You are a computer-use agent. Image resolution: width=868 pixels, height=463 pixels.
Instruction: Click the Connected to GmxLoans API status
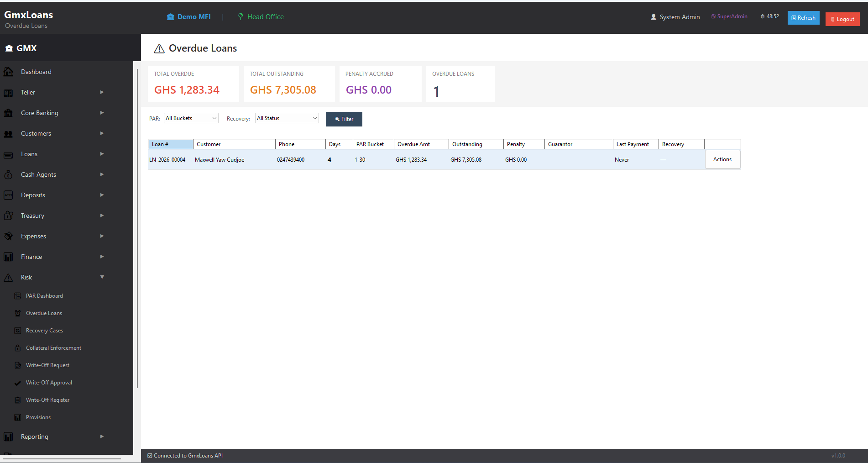(185, 456)
